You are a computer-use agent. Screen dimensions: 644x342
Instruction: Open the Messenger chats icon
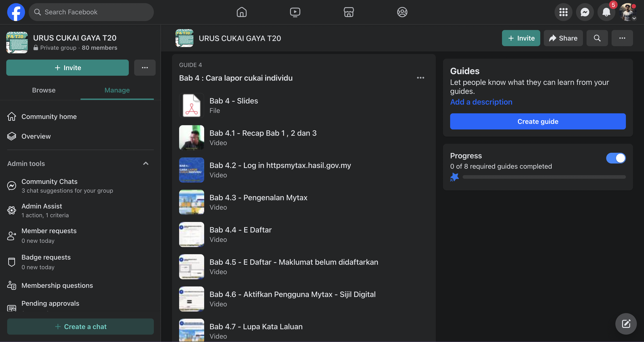pos(585,12)
